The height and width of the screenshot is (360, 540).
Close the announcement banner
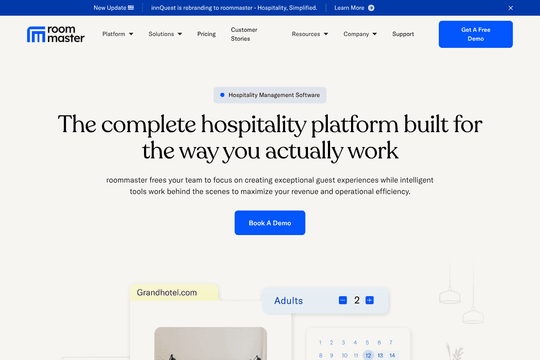(510, 8)
